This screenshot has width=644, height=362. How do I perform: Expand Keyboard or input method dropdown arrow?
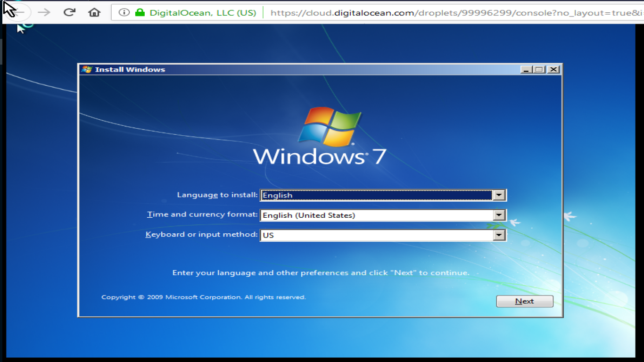(499, 235)
